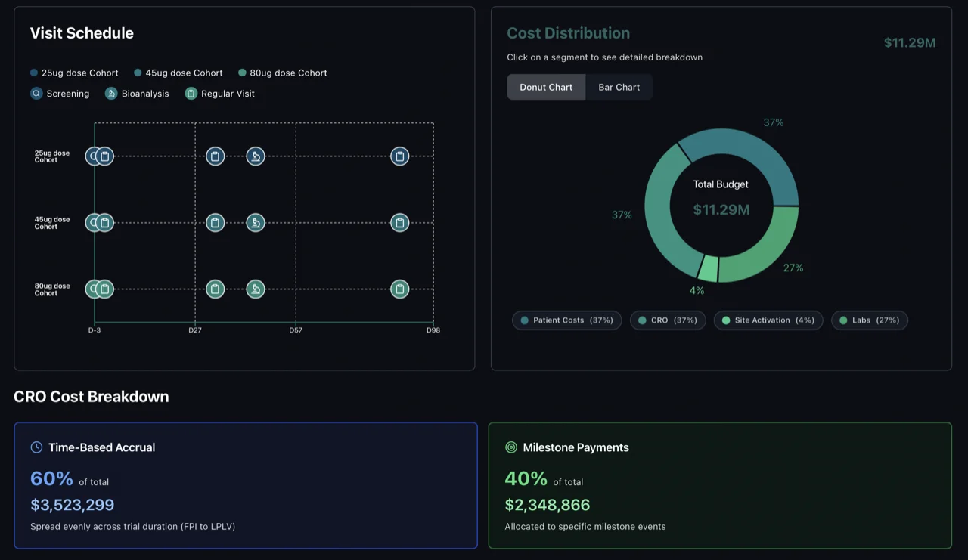Toggle the Patient Costs (37%) legend chip
Screen dimensions: 968x560
pos(566,320)
